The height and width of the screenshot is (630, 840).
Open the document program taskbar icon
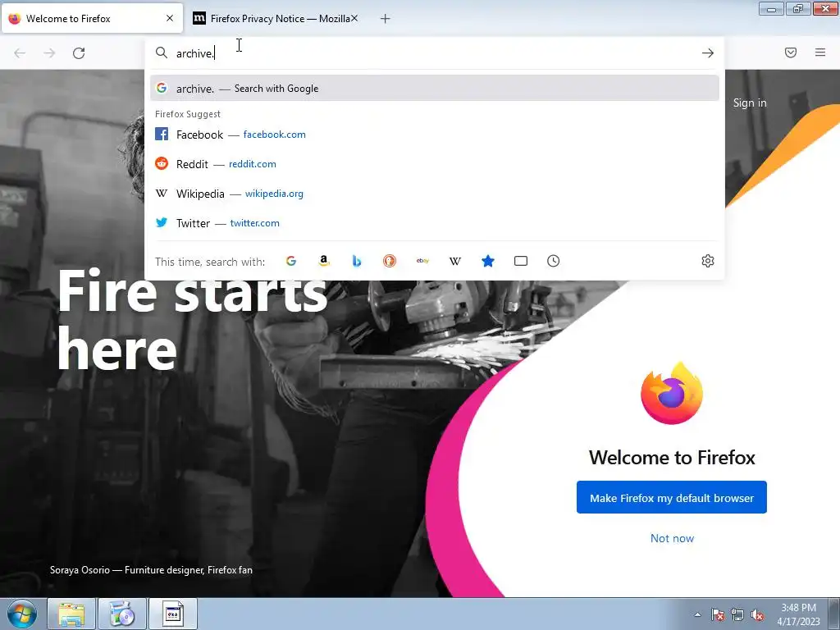point(172,614)
